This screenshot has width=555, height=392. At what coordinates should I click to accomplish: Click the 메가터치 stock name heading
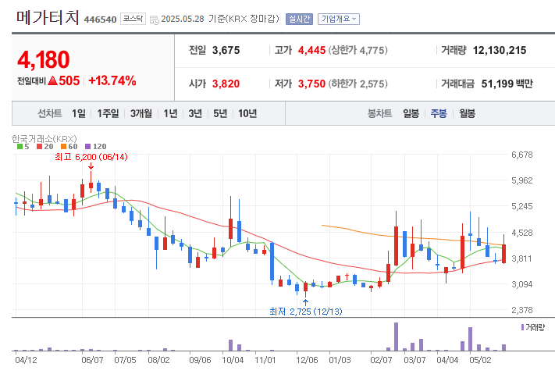[x=48, y=17]
